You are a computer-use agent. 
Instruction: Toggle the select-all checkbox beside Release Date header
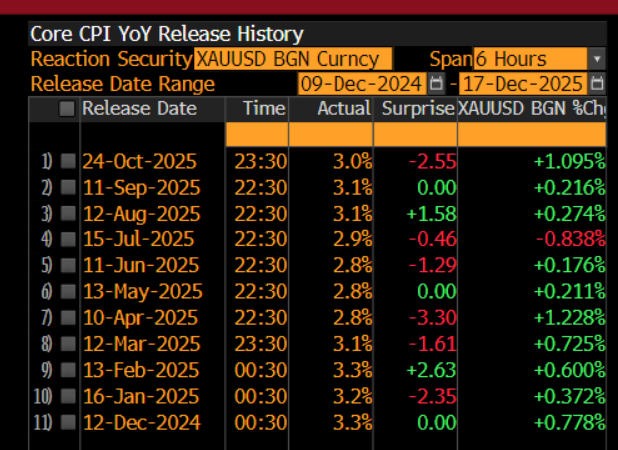point(67,109)
